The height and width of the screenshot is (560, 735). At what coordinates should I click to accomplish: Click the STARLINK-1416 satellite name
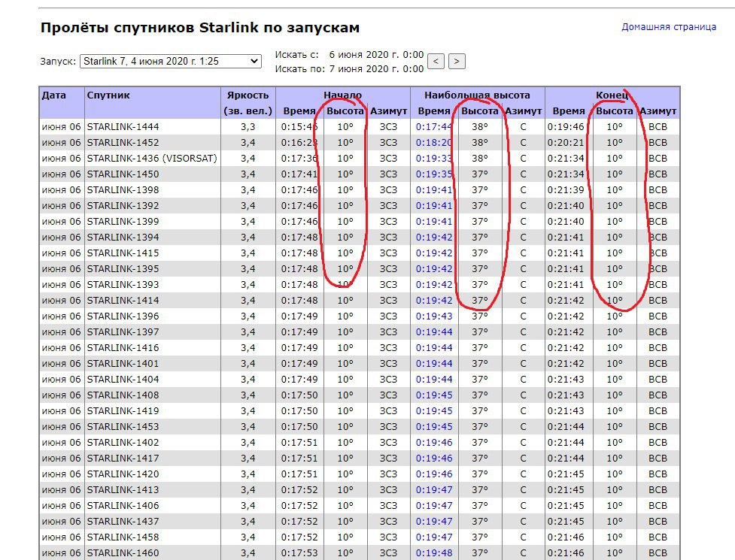point(123,348)
